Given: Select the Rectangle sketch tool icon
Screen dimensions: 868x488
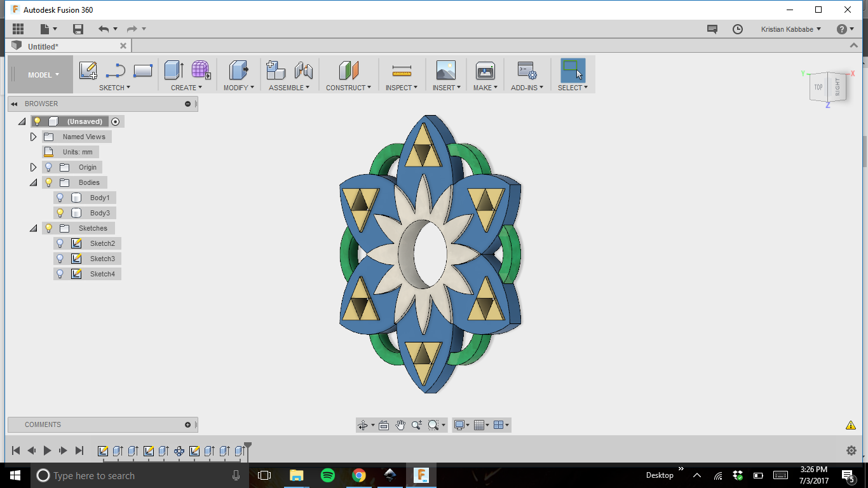Looking at the screenshot, I should click(x=143, y=70).
